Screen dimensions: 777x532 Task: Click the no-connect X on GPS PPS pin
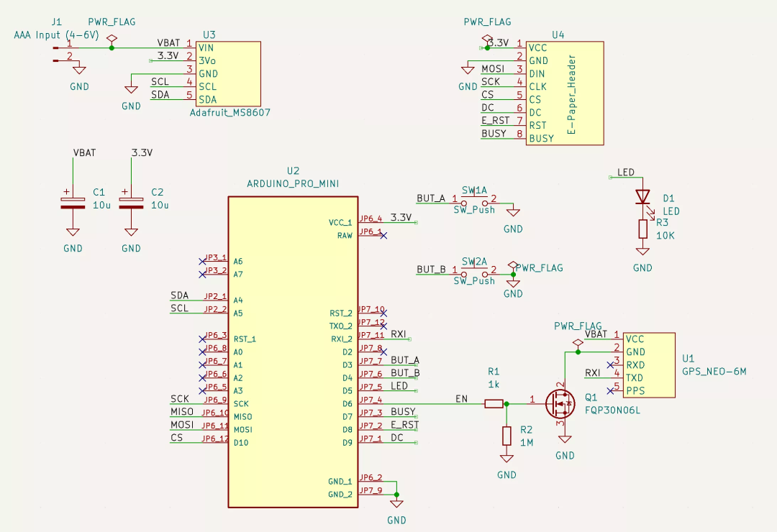[611, 391]
